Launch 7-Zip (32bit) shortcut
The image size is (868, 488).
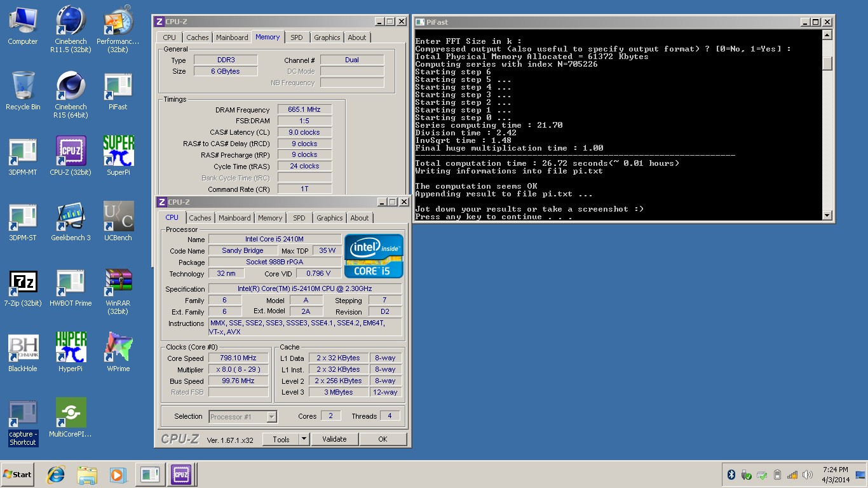coord(23,287)
